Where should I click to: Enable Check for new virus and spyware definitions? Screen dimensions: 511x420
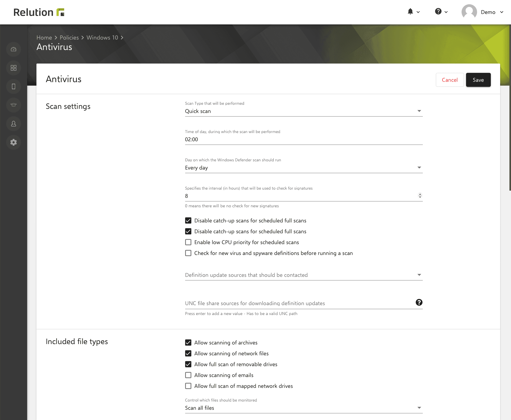pyautogui.click(x=188, y=253)
